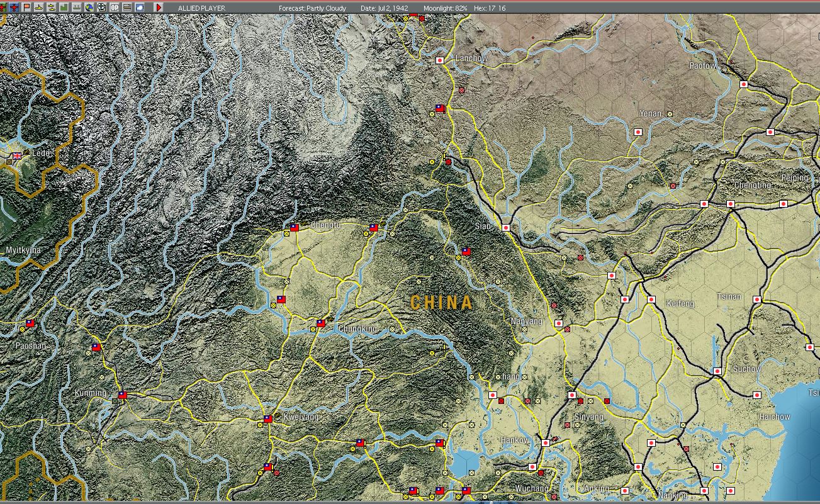The height and width of the screenshot is (504, 820).
Task: Click the striped grid toolbar icon
Action: [127, 8]
